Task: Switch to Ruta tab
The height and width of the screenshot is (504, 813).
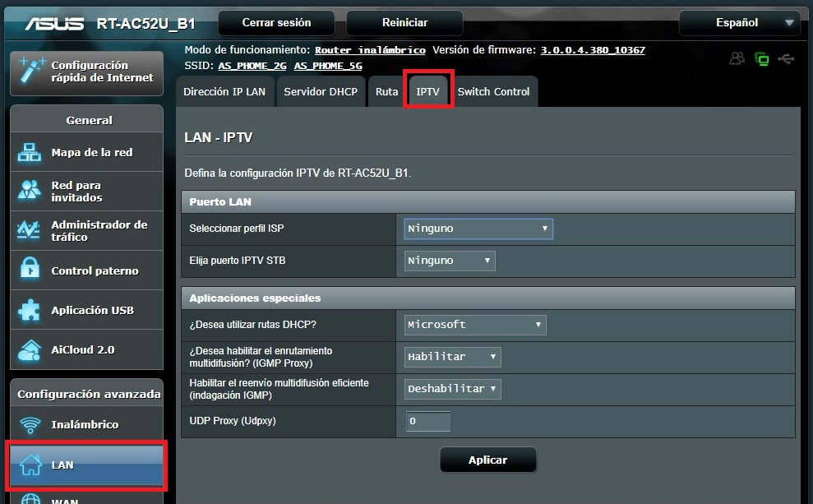Action: [x=386, y=92]
